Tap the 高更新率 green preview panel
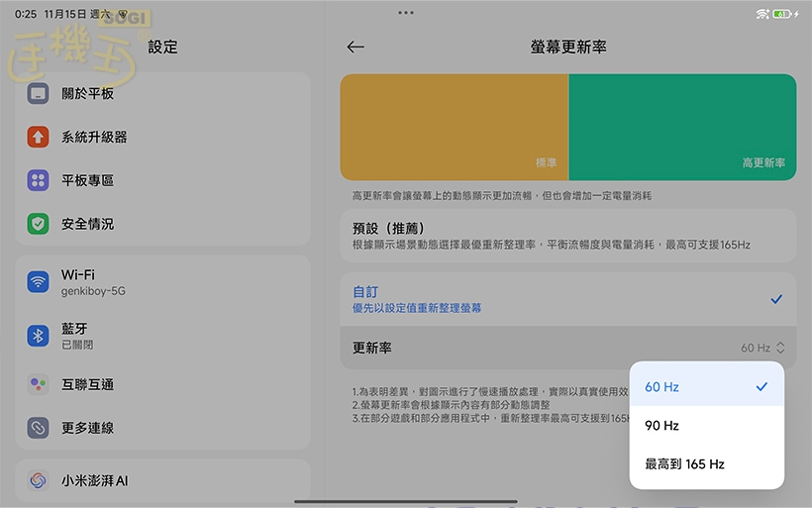This screenshot has width=812, height=508. (x=682, y=128)
